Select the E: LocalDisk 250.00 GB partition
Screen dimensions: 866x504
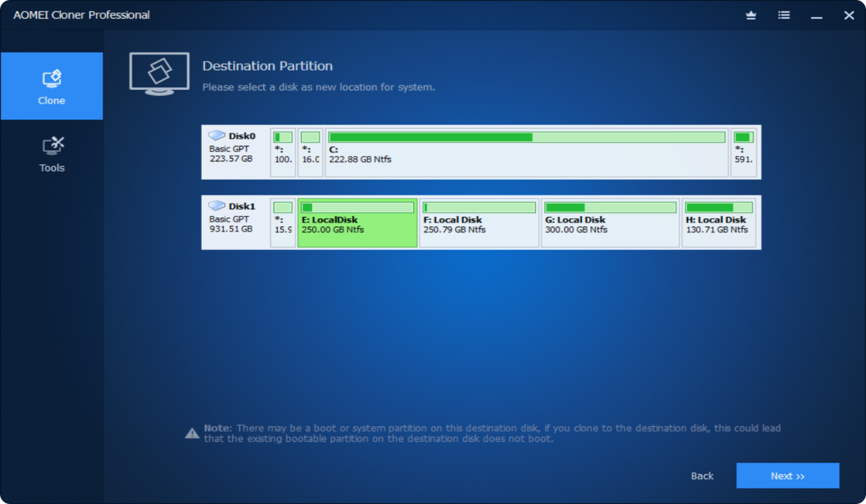click(357, 229)
